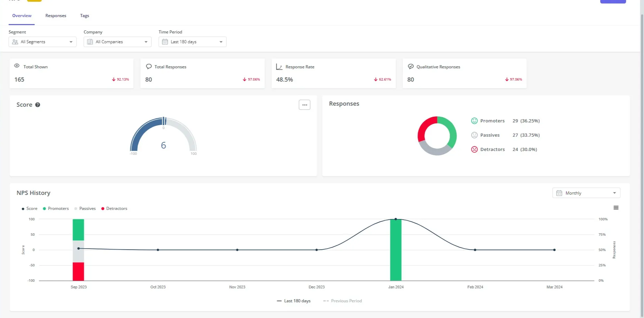Image resolution: width=644 pixels, height=318 pixels.
Task: Open the Tags tab
Action: [84, 15]
